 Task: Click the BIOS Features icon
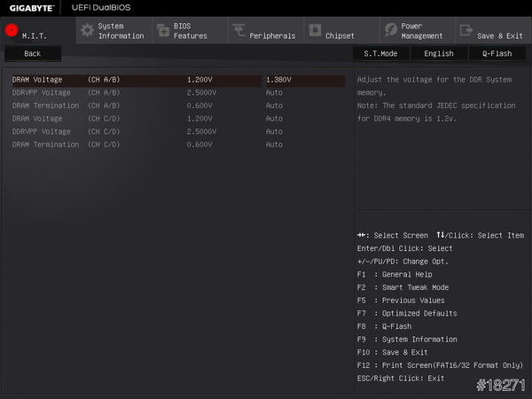tap(162, 30)
